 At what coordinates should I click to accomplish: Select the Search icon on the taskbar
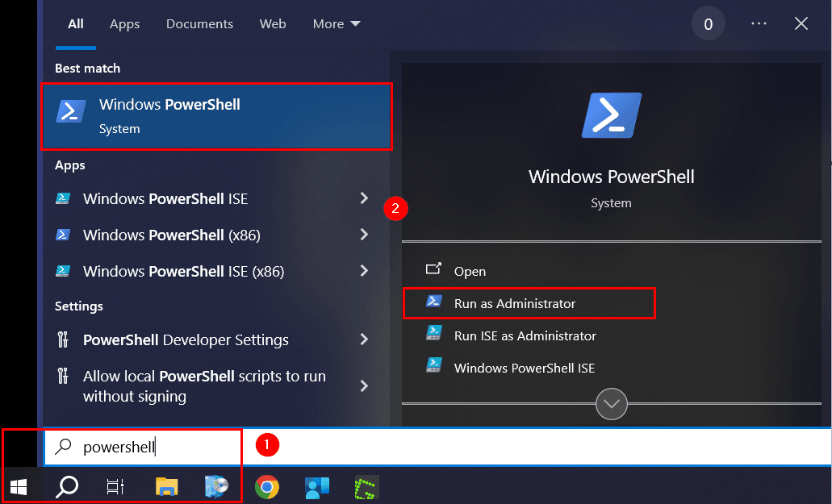[67, 486]
